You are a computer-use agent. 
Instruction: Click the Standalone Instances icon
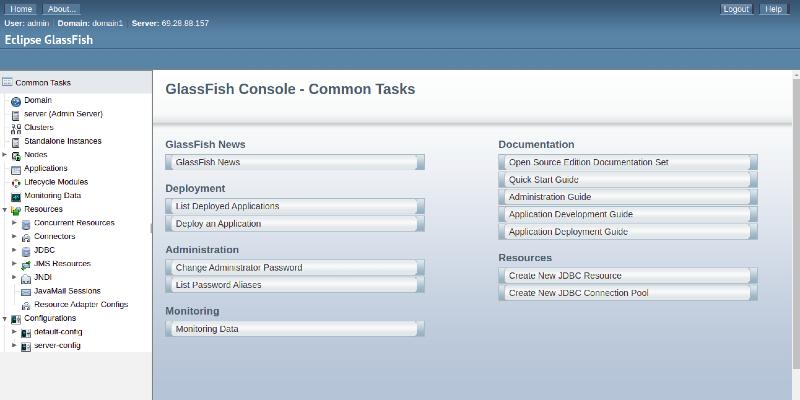16,142
